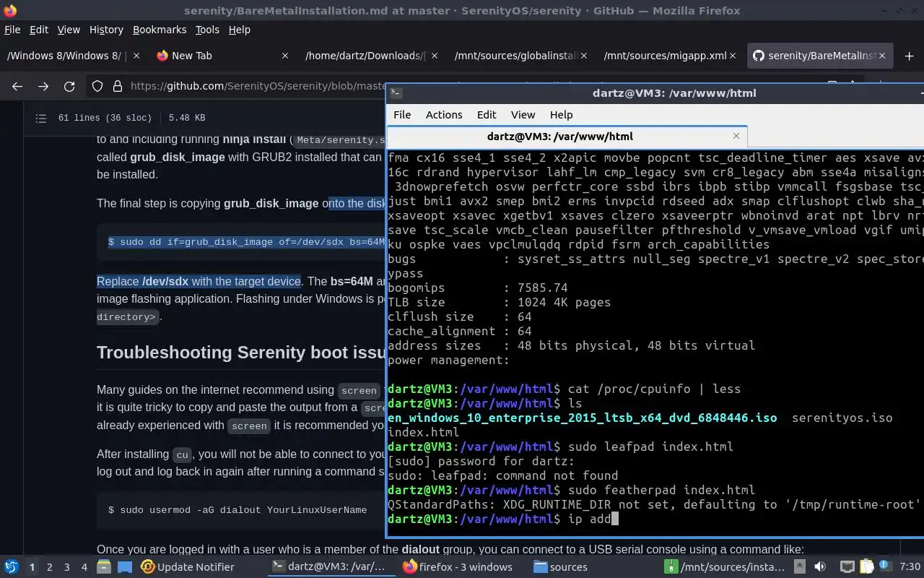Click Windows 10 enterprise iso filename
The width and height of the screenshot is (924, 578).
(x=582, y=418)
